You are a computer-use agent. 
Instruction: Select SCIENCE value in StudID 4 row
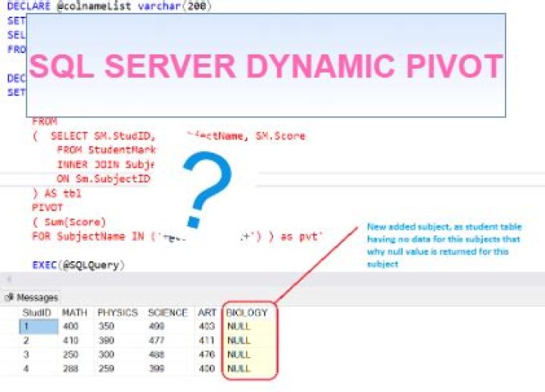[157, 369]
